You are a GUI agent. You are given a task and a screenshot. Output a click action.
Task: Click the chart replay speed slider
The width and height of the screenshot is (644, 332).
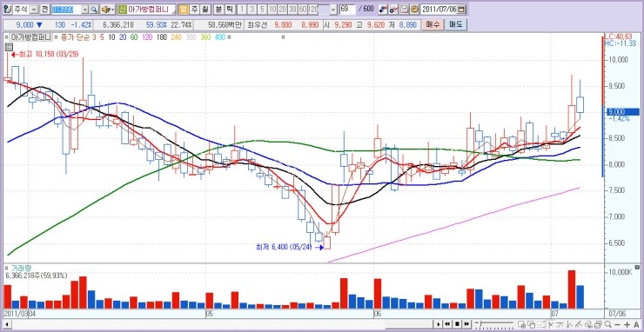pyautogui.click(x=493, y=324)
